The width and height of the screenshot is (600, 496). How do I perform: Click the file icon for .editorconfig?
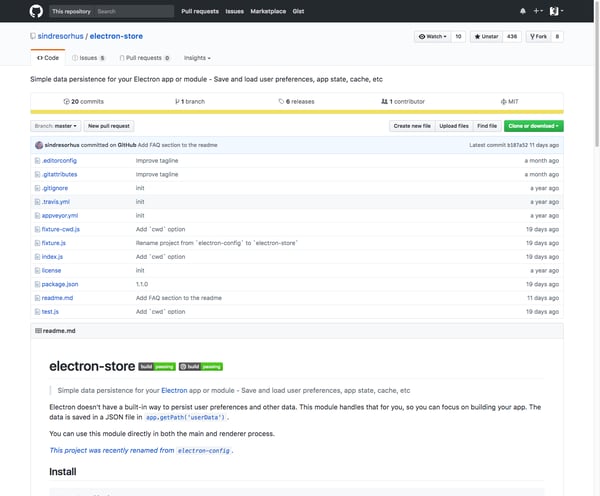tap(37, 161)
